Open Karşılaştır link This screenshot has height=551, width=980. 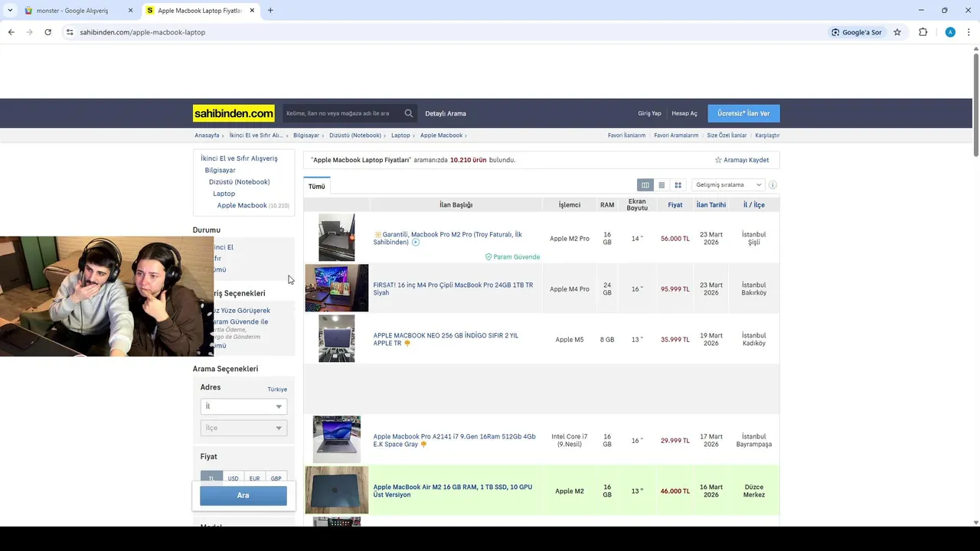[x=767, y=135]
